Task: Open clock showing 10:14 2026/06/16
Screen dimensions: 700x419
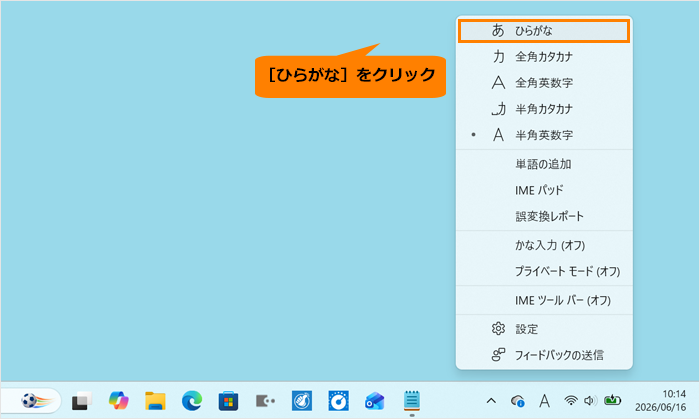Action: 661,400
